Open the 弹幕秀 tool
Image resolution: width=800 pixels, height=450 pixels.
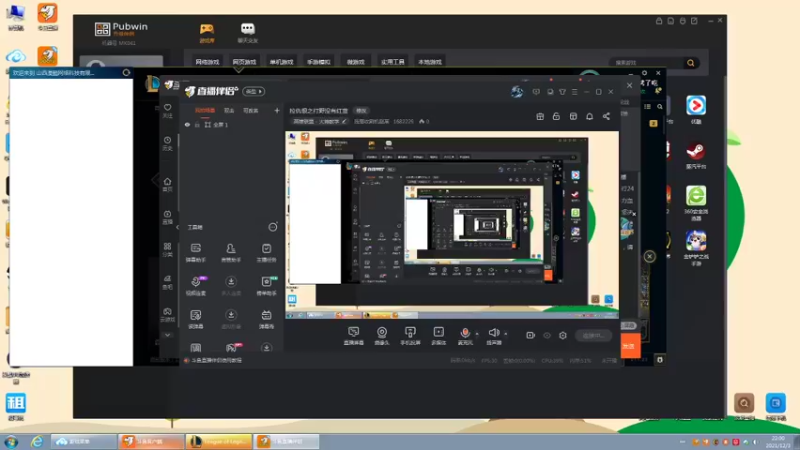[x=266, y=319]
